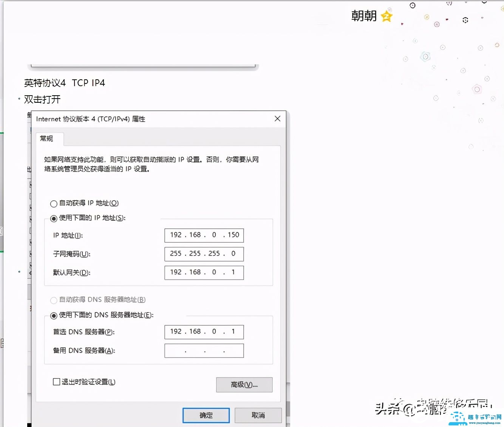Click the 首选 DNS 服务器(P) label

[84, 332]
